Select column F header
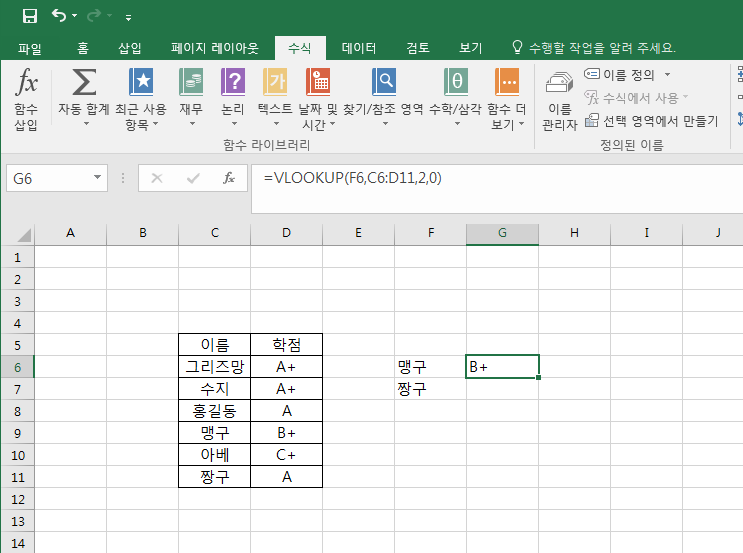The width and height of the screenshot is (743, 553). coord(431,233)
